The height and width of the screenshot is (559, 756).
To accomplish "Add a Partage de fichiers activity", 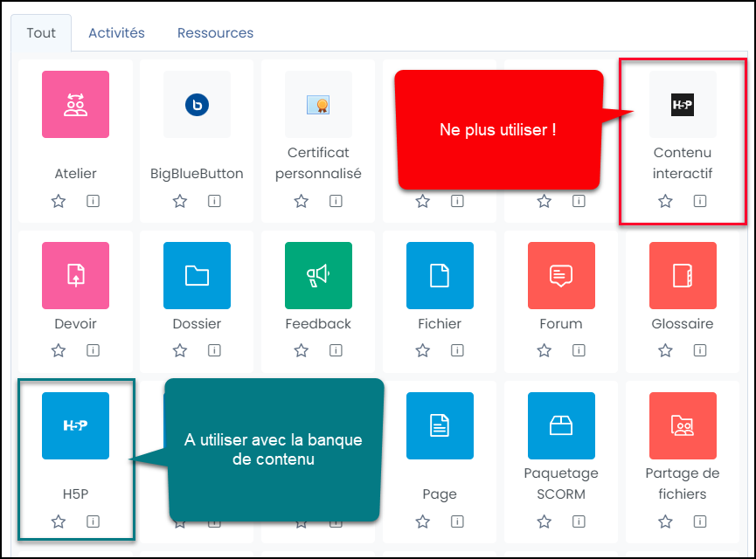I will (x=683, y=425).
